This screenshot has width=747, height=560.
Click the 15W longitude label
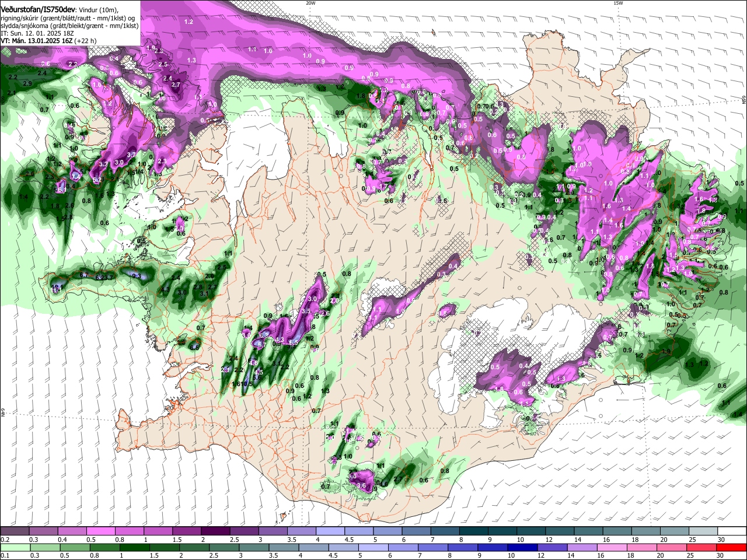click(x=618, y=3)
